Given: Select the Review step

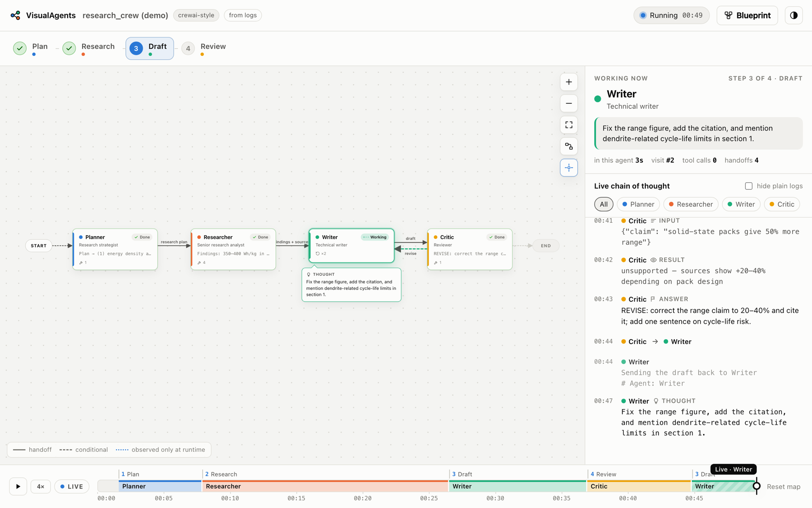Looking at the screenshot, I should tap(204, 48).
